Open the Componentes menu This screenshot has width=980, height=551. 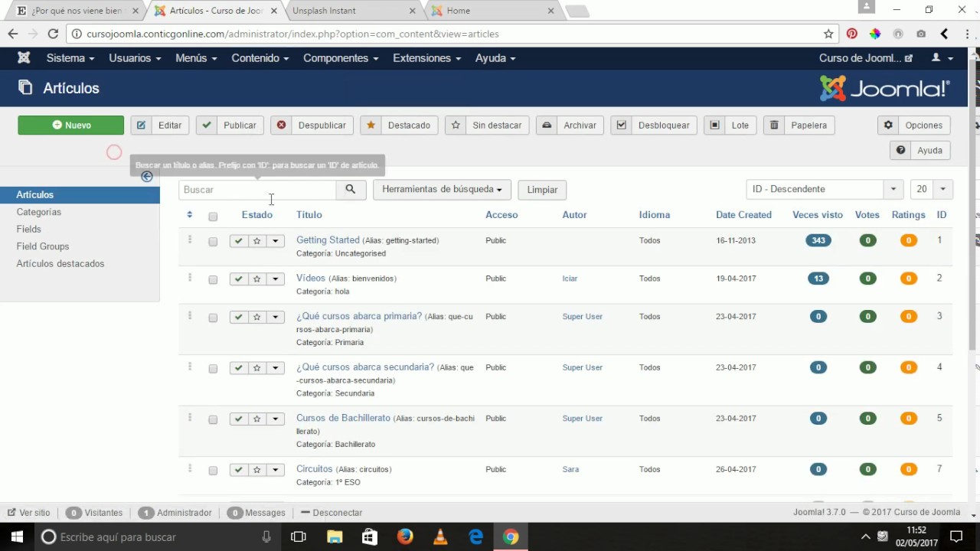coord(341,58)
